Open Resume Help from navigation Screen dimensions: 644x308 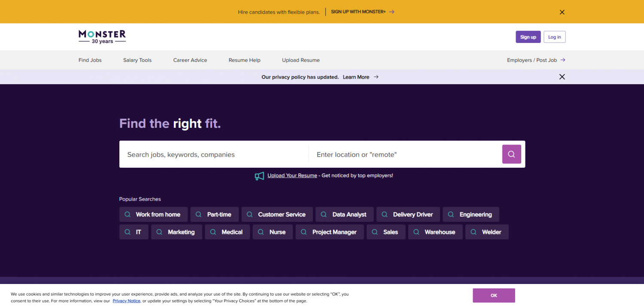pyautogui.click(x=245, y=60)
